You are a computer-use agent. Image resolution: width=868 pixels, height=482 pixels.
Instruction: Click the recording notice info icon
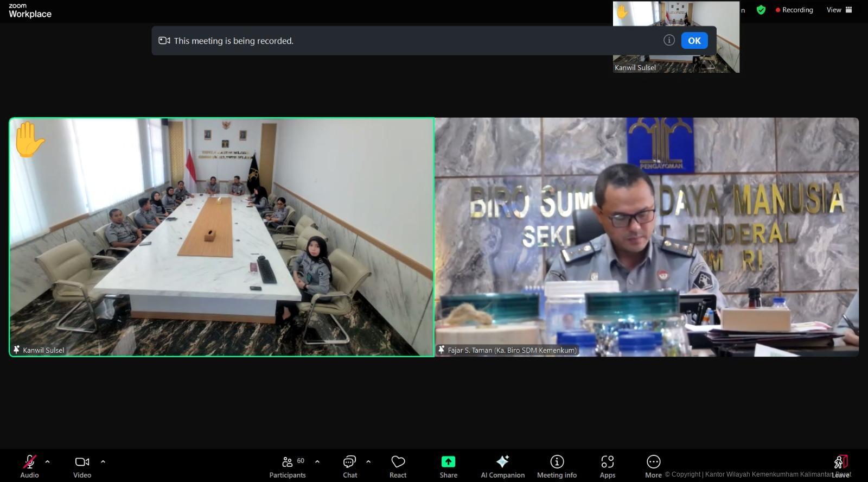click(x=669, y=40)
